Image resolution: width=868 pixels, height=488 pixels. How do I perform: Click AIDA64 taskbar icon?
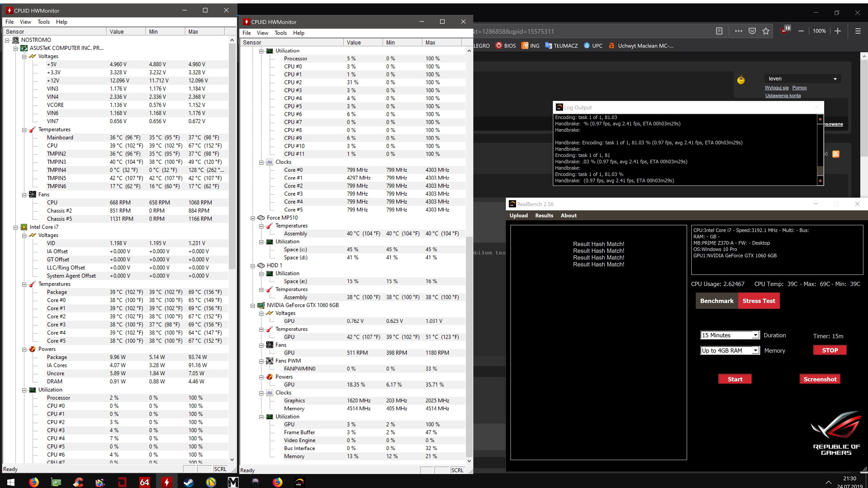pos(144,482)
